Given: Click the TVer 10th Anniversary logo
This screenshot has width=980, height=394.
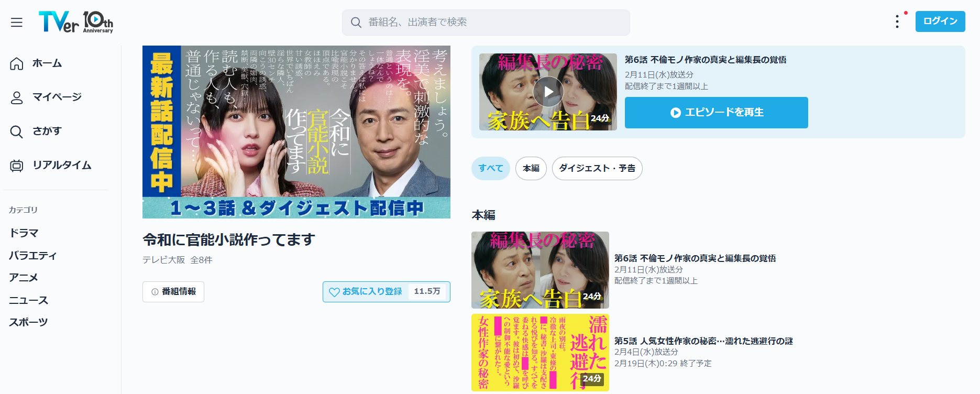Looking at the screenshot, I should 75,22.
